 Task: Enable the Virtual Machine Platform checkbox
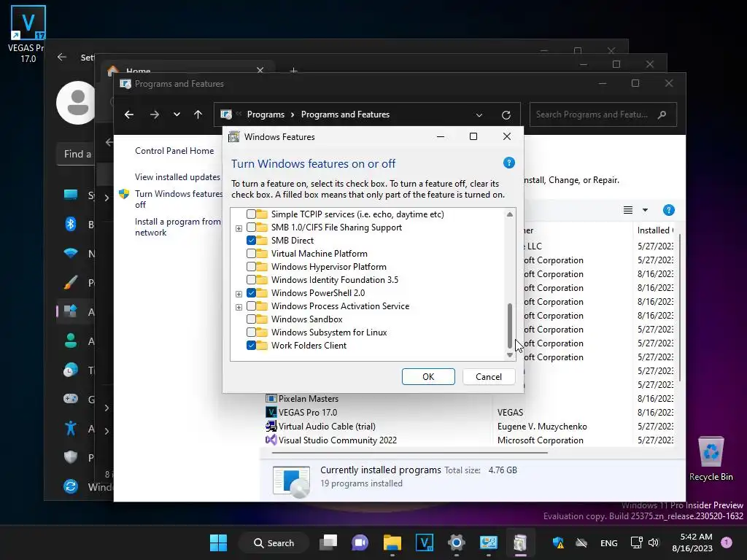pos(251,254)
